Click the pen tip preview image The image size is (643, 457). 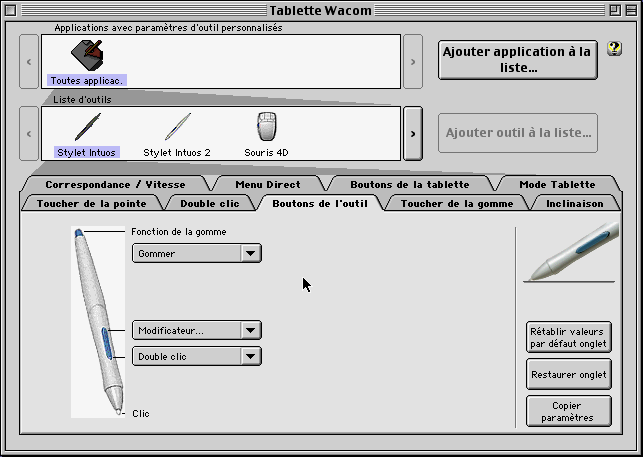(x=570, y=253)
